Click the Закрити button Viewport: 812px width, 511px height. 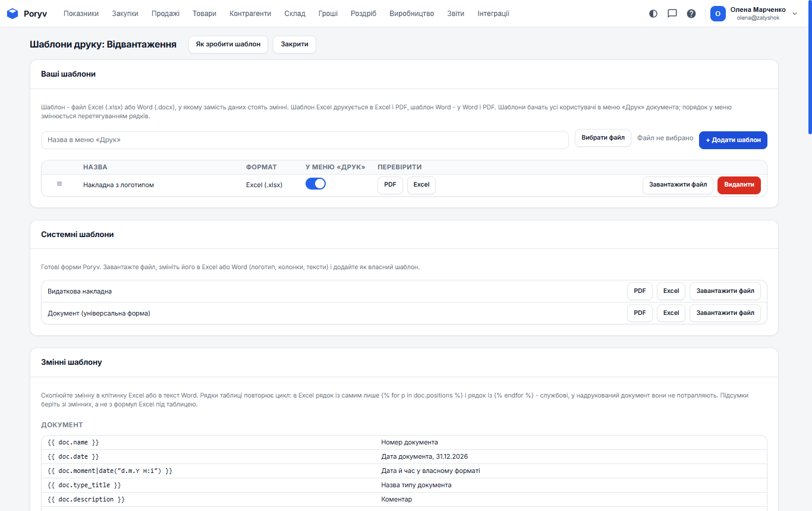(x=294, y=45)
